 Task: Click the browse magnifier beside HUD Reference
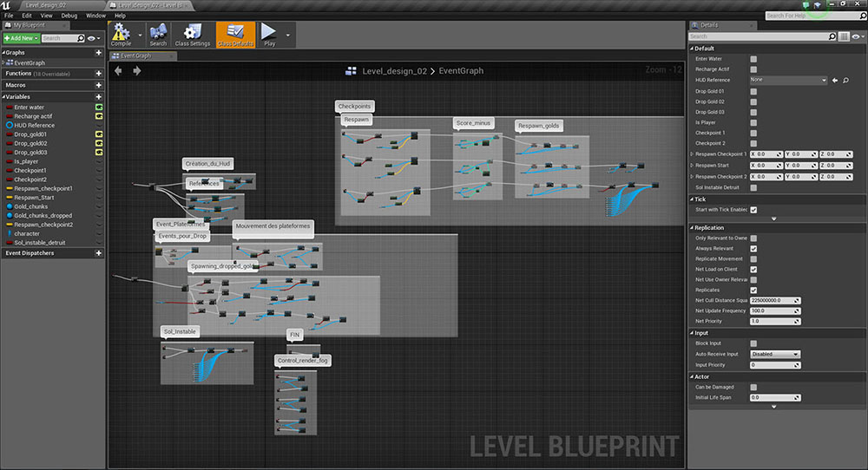point(845,80)
